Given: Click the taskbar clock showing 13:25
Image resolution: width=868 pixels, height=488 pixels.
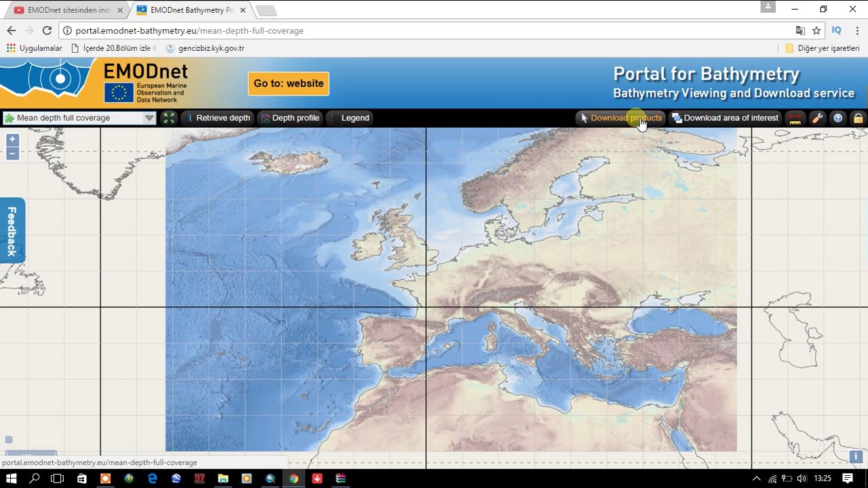Looking at the screenshot, I should (822, 479).
